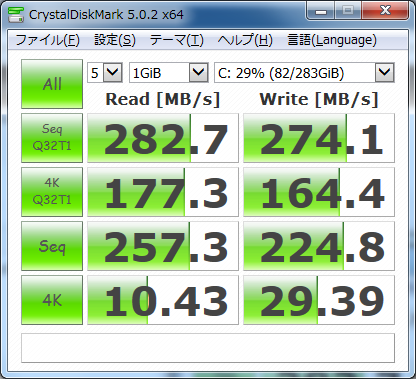Click 4K Q32T1 read result 177.3
The image size is (416, 379).
tap(163, 192)
